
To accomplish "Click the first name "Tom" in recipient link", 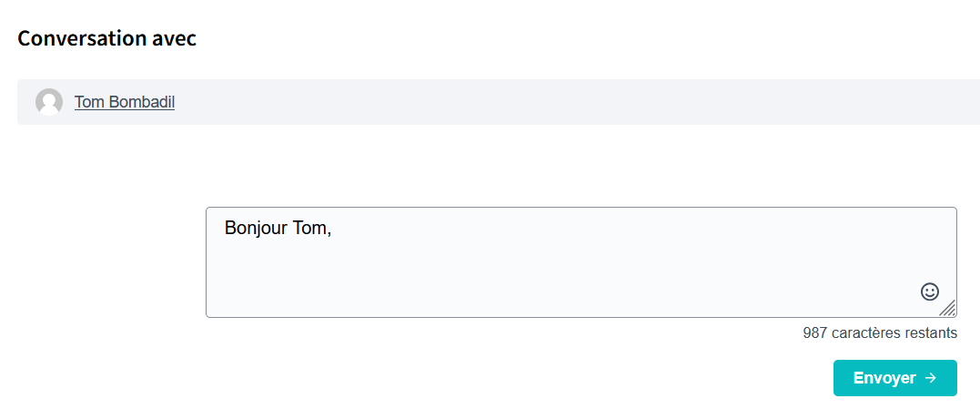I will tap(89, 102).
